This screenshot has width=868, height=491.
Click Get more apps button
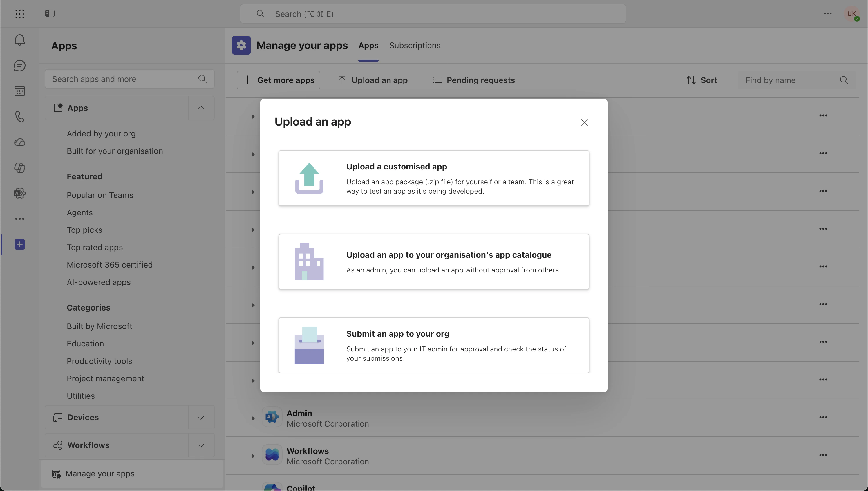279,80
